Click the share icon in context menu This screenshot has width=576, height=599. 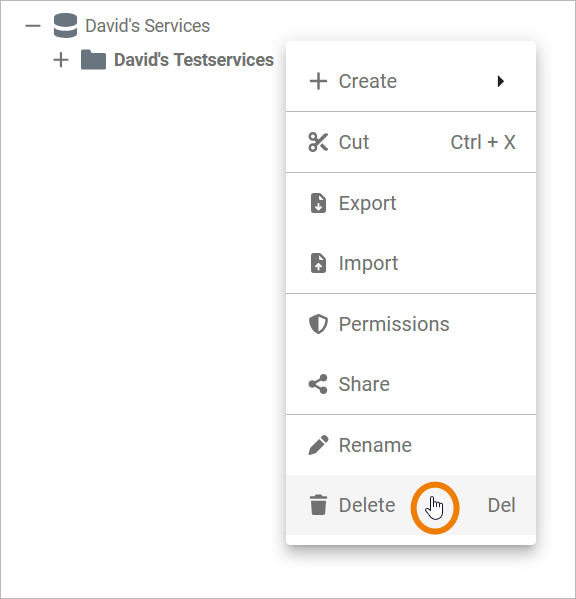coord(318,384)
